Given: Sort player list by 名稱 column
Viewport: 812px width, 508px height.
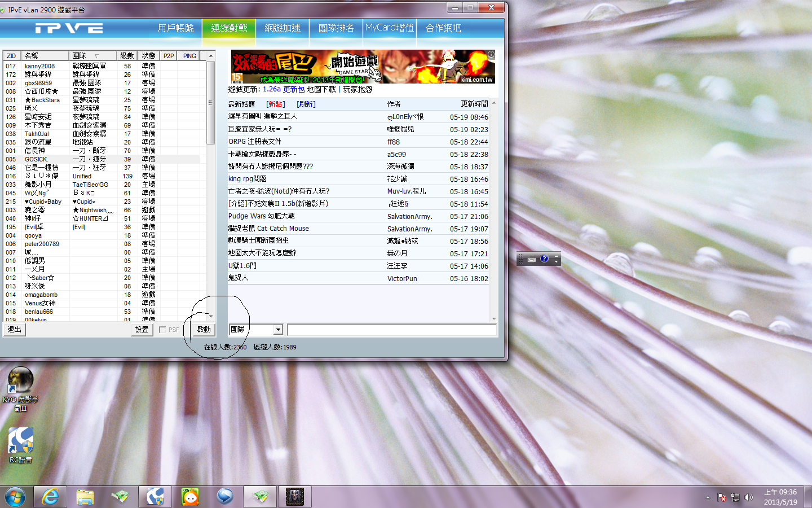Looking at the screenshot, I should click(x=46, y=56).
